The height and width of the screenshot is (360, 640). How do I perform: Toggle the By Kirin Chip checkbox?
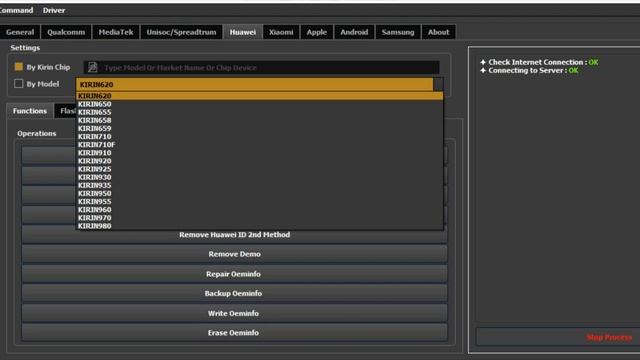tap(19, 67)
